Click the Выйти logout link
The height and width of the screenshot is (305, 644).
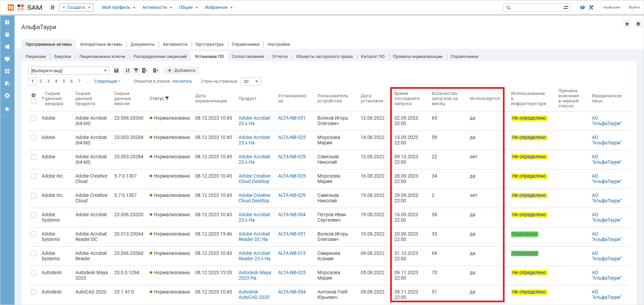pos(634,7)
